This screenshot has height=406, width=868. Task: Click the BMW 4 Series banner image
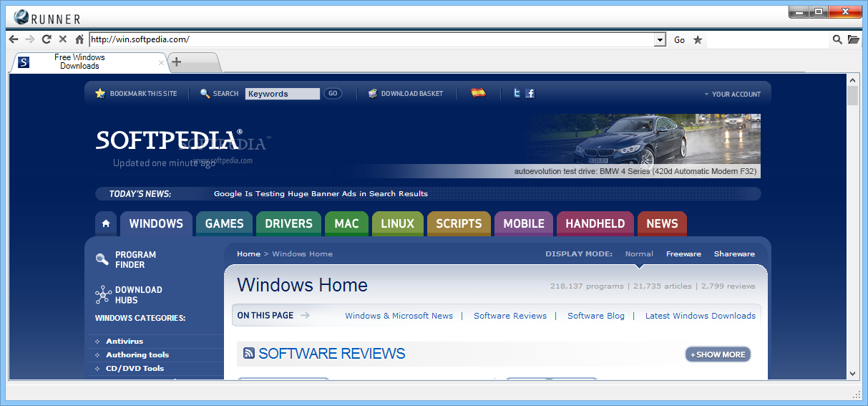[642, 145]
